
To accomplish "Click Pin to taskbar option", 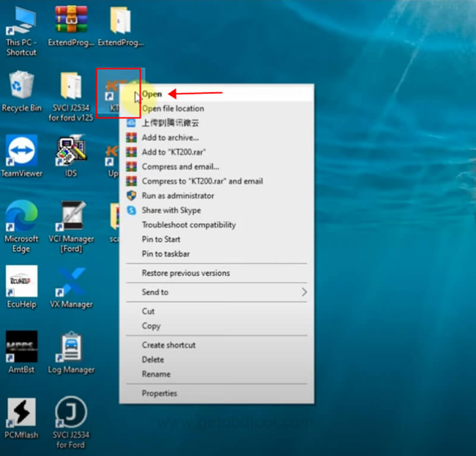I will (x=165, y=254).
